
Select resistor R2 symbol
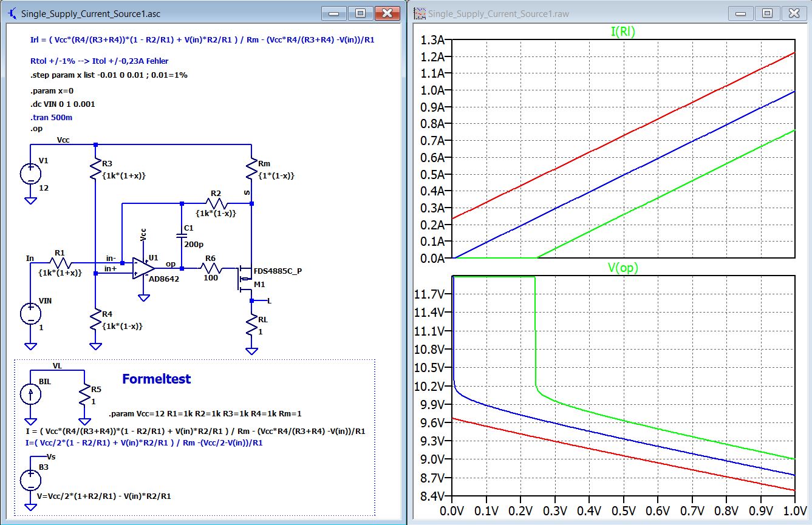[x=216, y=203]
